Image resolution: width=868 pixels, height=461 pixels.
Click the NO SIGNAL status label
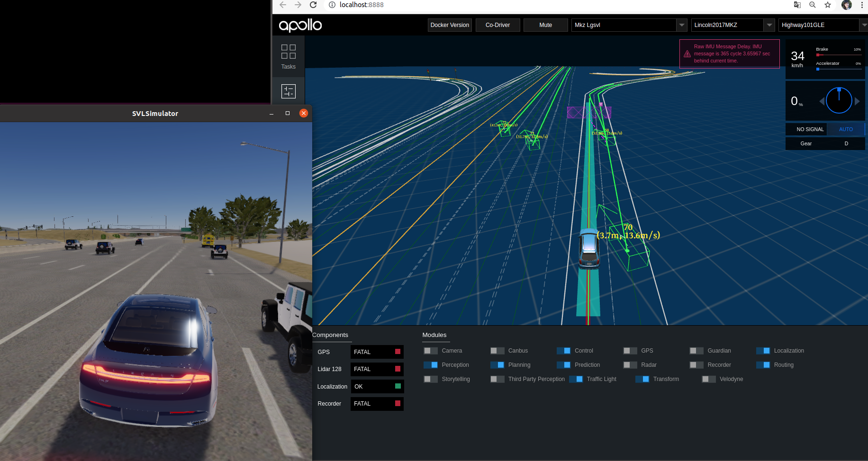tap(810, 129)
